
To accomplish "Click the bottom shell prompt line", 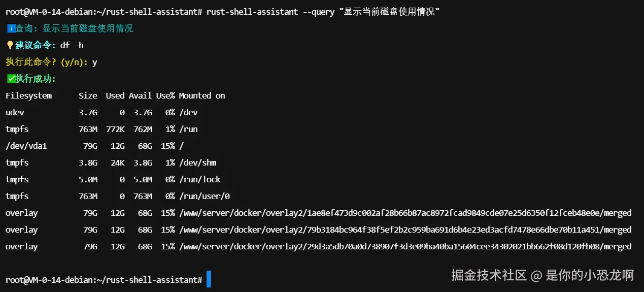I will (x=104, y=280).
